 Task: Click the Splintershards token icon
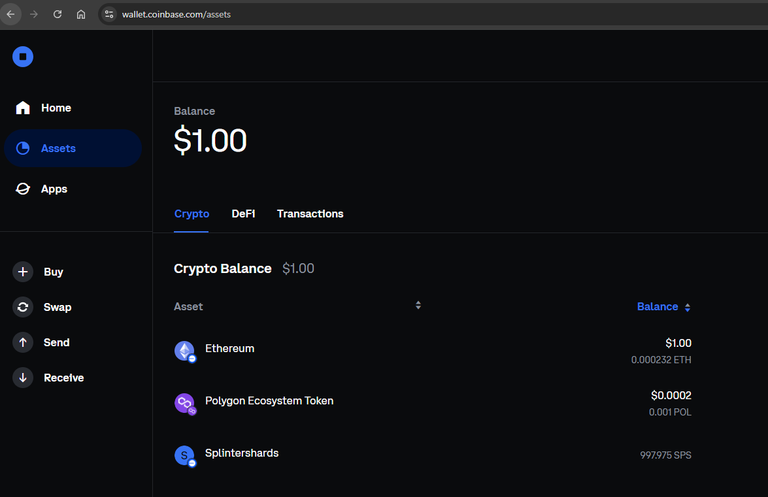point(185,456)
